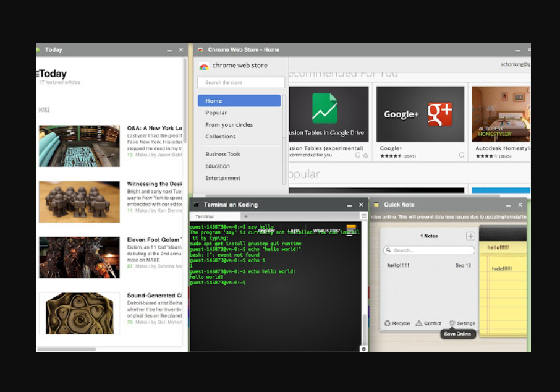Click the Quick Note search magnifier icon
This screenshot has width=560, height=392.
(388, 250)
